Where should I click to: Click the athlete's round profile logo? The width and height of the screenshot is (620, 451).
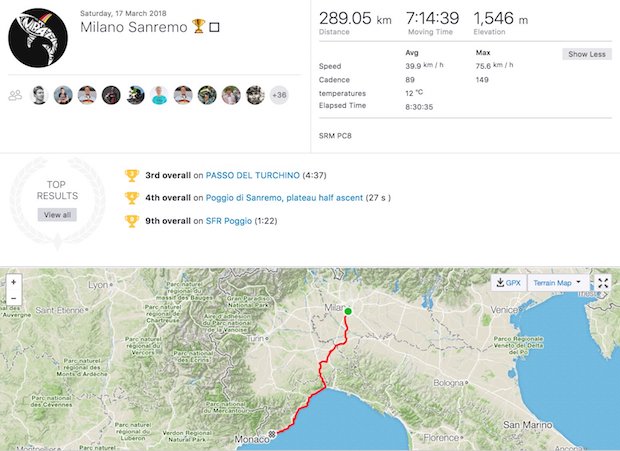(x=38, y=38)
